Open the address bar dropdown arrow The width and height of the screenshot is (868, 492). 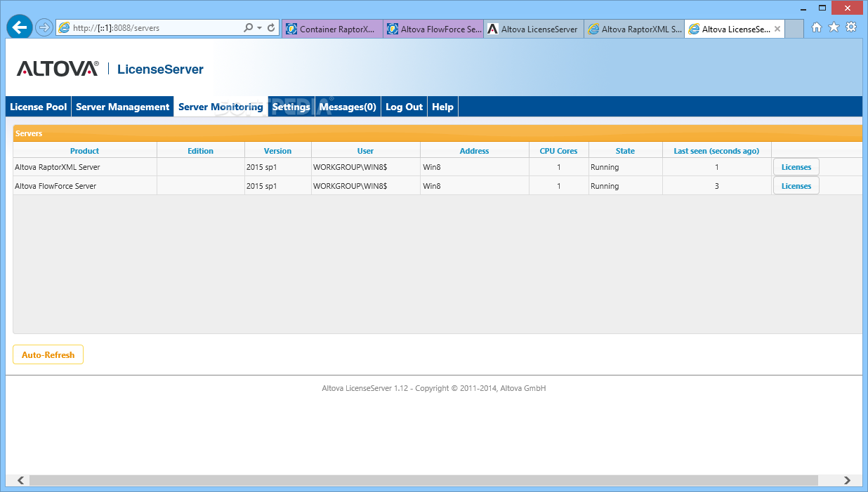point(259,28)
